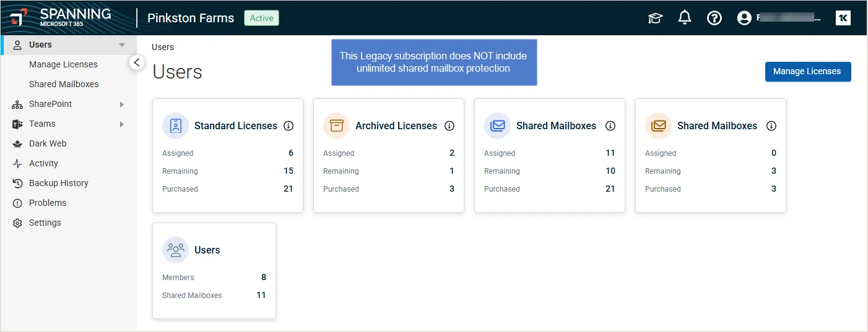Open Dark Web in sidebar
The image size is (868, 332).
pos(47,143)
